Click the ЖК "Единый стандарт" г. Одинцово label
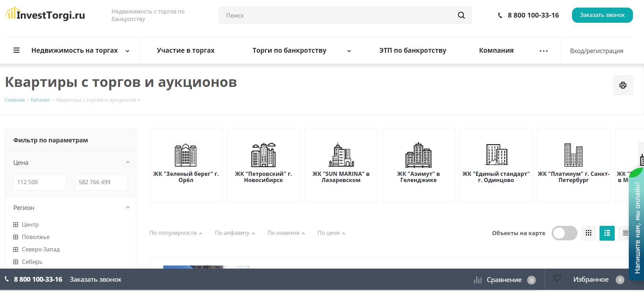 tap(496, 177)
